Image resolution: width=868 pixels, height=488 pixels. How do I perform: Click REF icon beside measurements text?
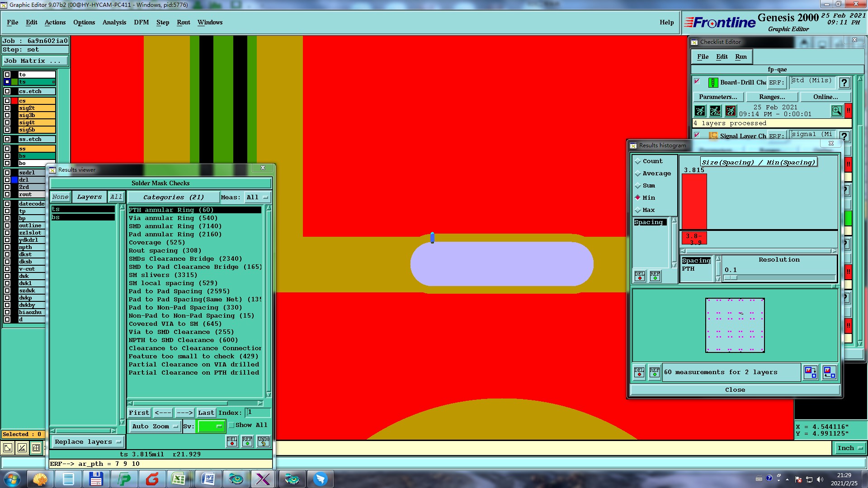click(x=654, y=372)
